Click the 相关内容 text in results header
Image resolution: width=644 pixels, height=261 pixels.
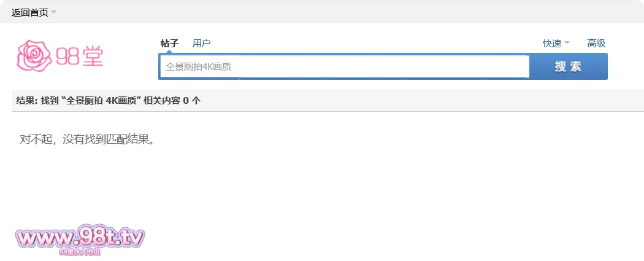point(161,101)
